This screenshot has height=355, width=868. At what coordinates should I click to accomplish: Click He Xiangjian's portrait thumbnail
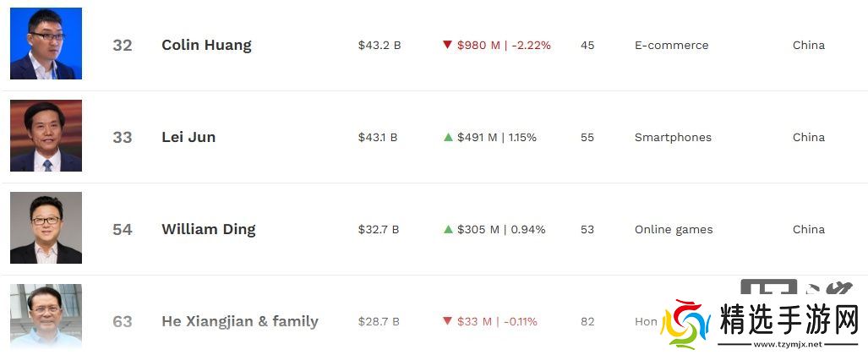[x=46, y=317]
